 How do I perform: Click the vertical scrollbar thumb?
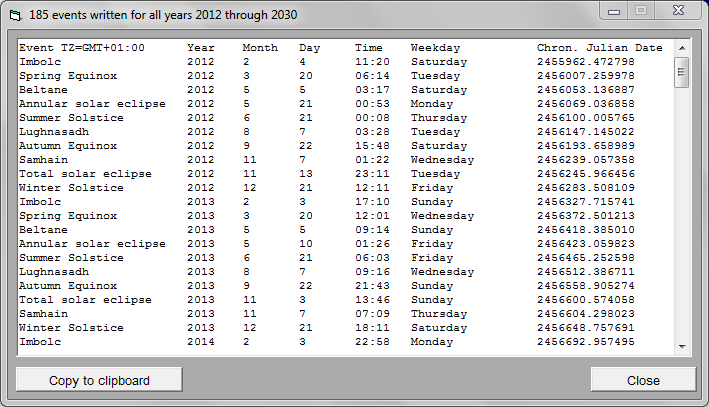pos(681,72)
